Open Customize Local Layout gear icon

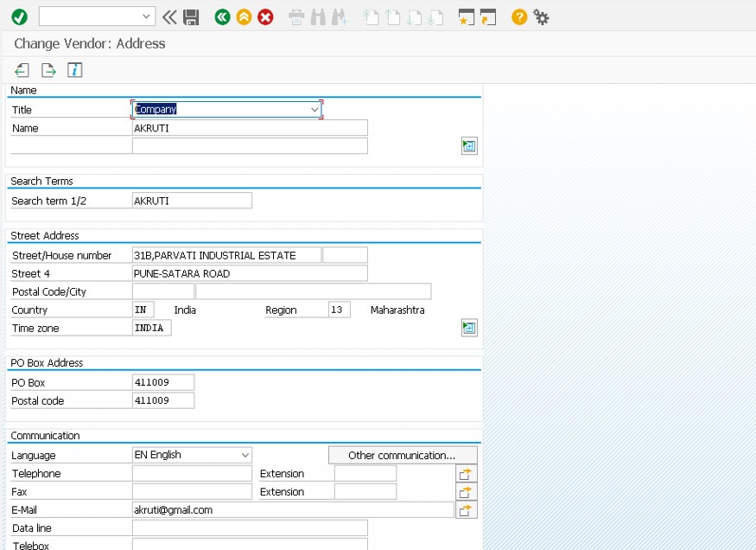(x=541, y=17)
